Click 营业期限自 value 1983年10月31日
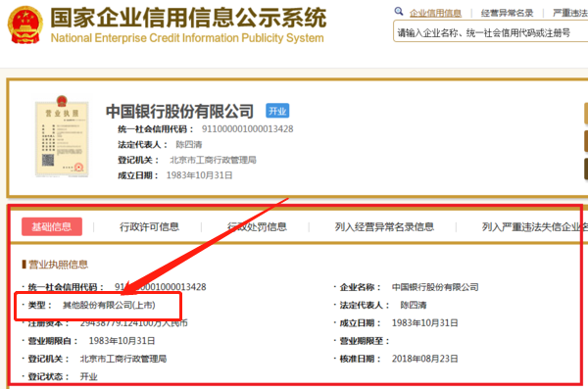 122,341
